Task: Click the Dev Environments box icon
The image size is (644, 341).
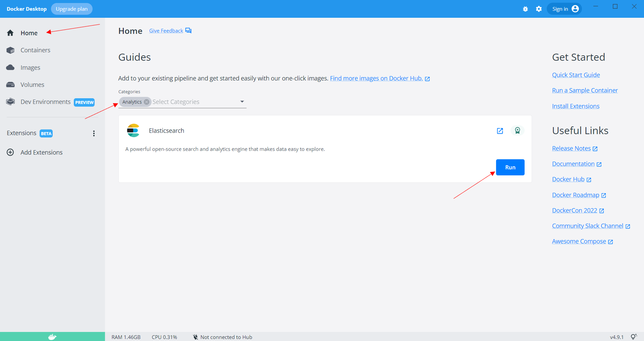Action: (x=10, y=102)
